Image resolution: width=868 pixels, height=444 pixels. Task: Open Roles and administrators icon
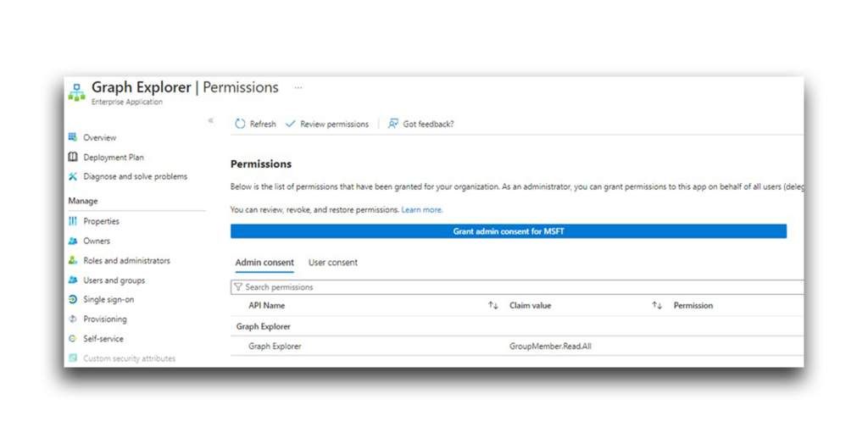click(73, 260)
